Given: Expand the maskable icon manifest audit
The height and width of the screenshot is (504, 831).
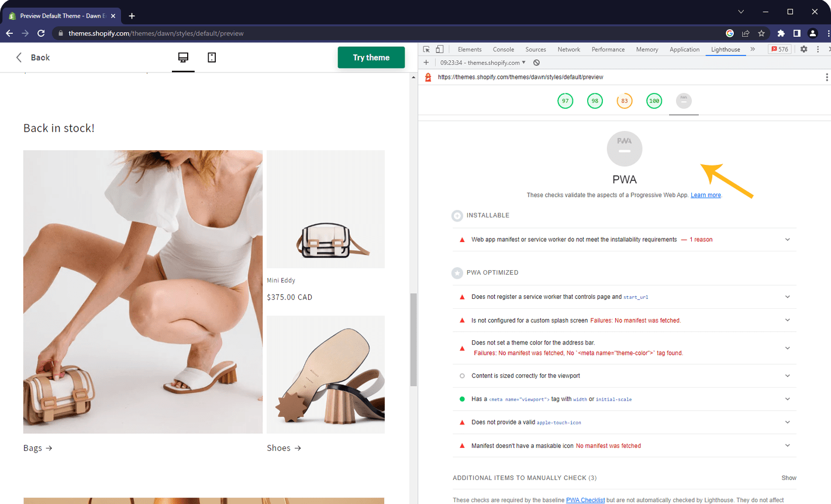Looking at the screenshot, I should pyautogui.click(x=625, y=446).
